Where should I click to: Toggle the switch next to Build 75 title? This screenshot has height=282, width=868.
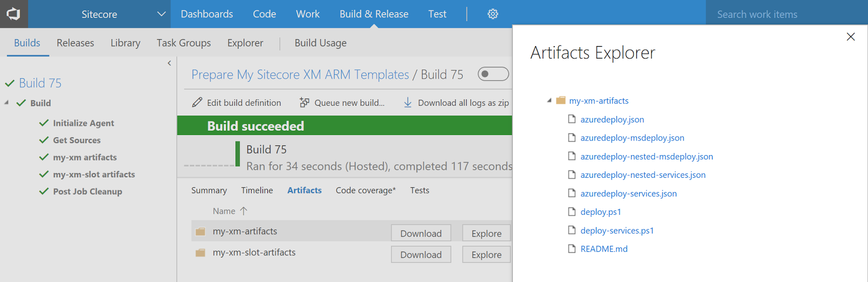coord(493,74)
